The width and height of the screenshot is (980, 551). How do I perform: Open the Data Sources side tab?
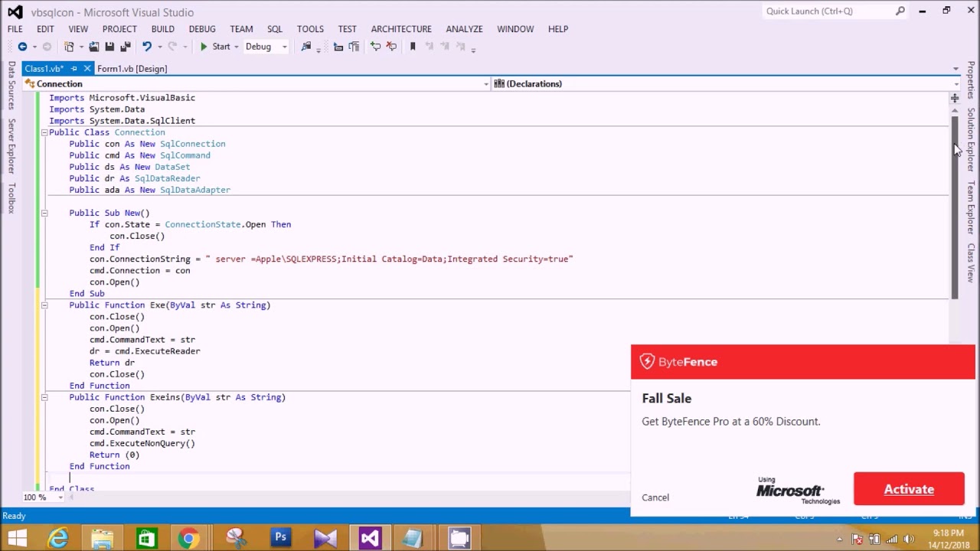pos(11,85)
